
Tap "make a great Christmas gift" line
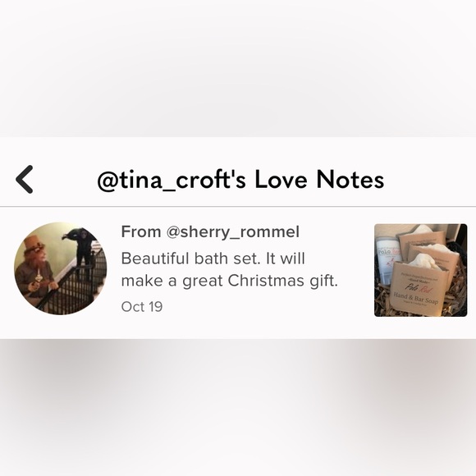coord(229,281)
